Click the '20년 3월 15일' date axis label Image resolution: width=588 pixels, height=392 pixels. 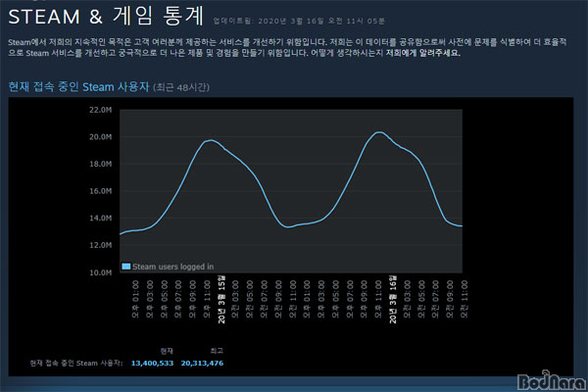[x=221, y=299]
